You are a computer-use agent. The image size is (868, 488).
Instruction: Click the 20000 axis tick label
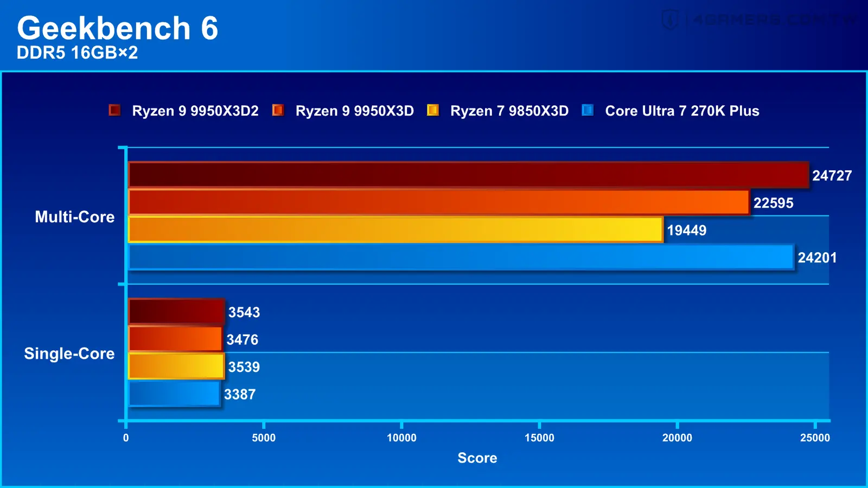click(677, 438)
